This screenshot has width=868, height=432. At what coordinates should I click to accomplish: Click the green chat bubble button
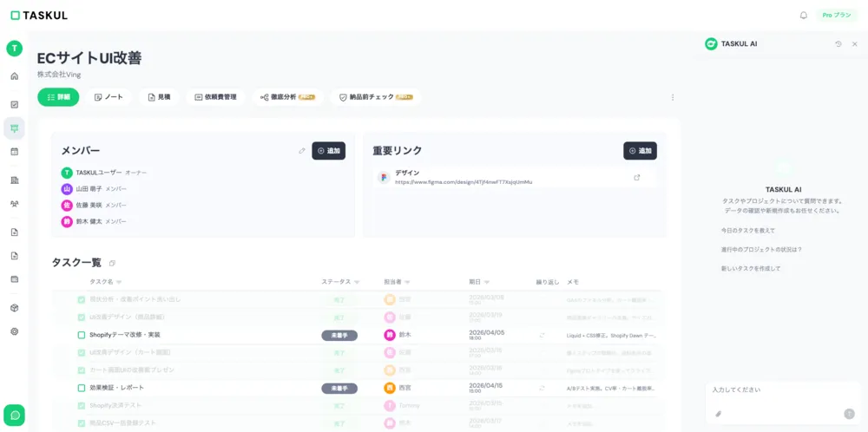(14, 416)
